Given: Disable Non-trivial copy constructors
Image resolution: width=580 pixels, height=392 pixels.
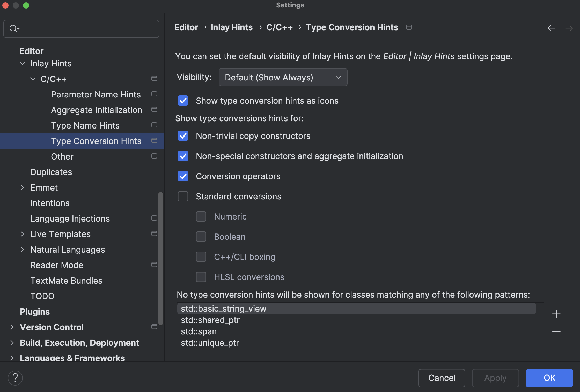Looking at the screenshot, I should [183, 136].
